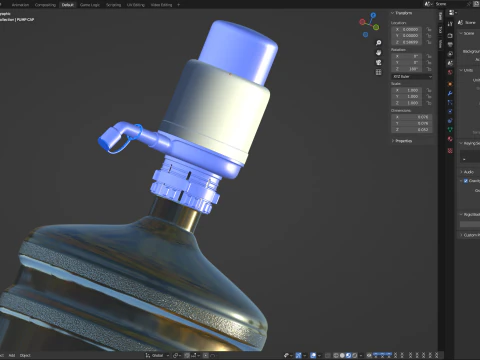Viewport: 480px width, 360px height.
Task: Open the World properties tab icon
Action: [x=450, y=72]
